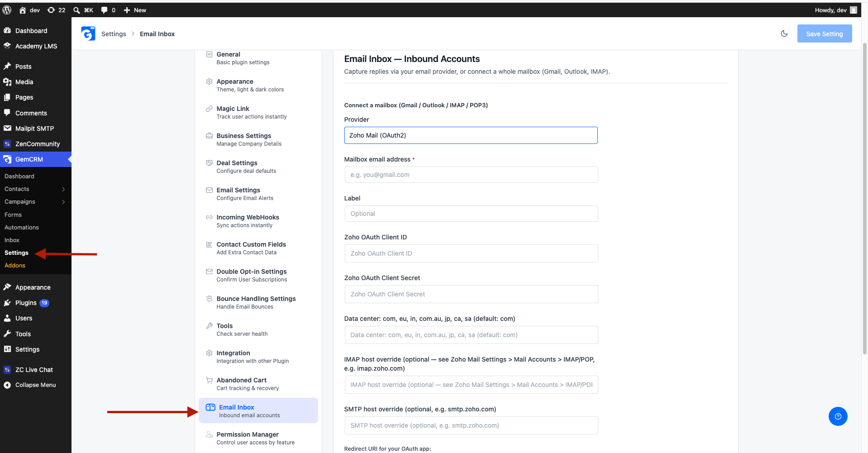Click the Label optional input field
Viewport: 868px width, 453px height.
pyautogui.click(x=471, y=214)
